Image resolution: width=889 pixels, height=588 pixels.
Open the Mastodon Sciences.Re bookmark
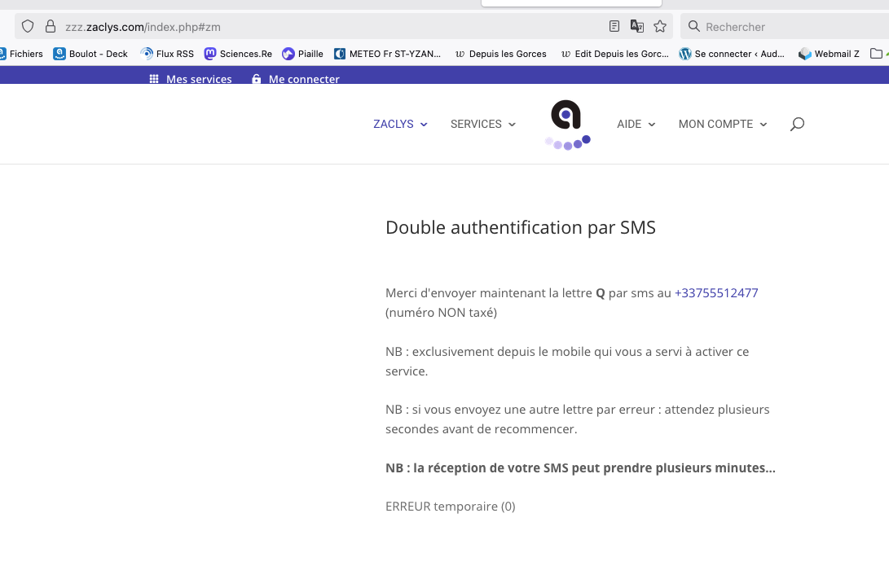pyautogui.click(x=238, y=54)
